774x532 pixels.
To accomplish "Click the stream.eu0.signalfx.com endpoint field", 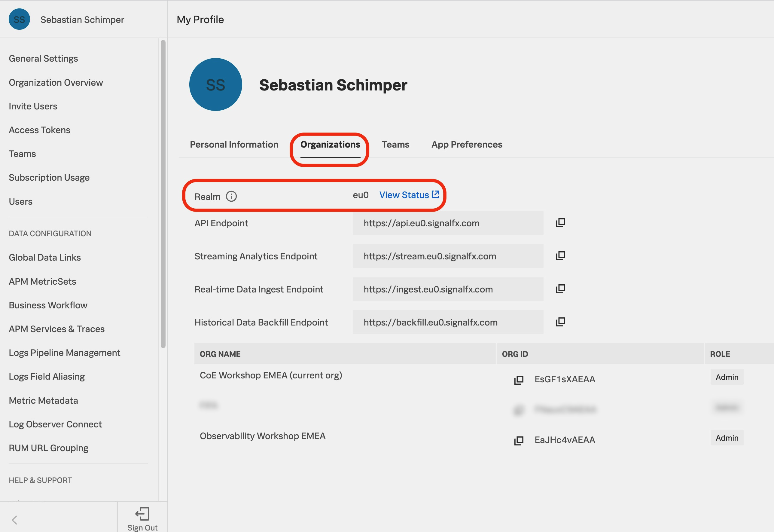I will tap(448, 256).
